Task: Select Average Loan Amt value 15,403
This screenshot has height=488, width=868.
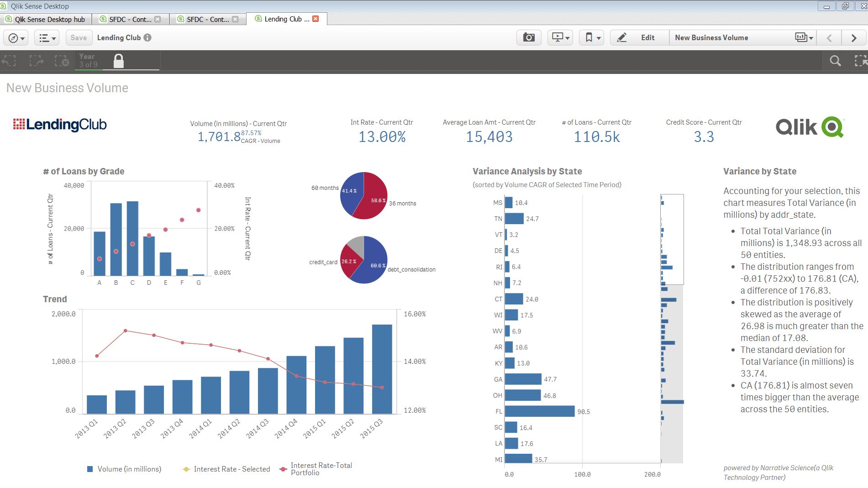Action: [x=489, y=136]
